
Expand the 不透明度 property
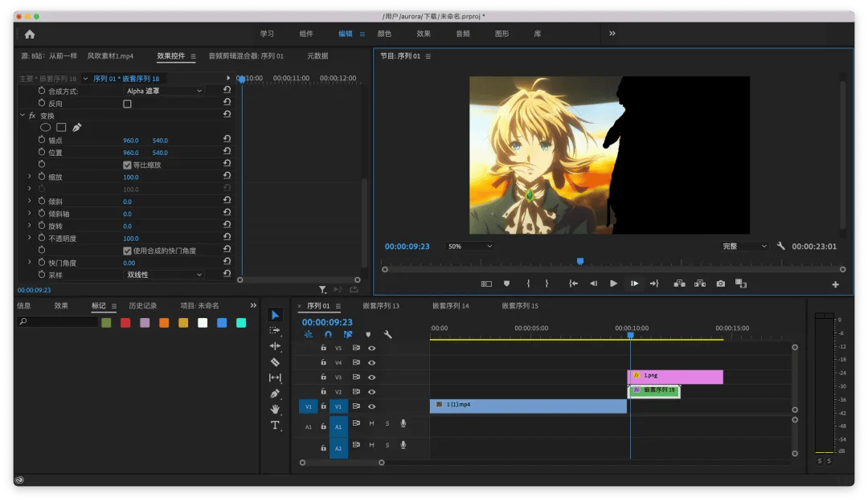30,238
